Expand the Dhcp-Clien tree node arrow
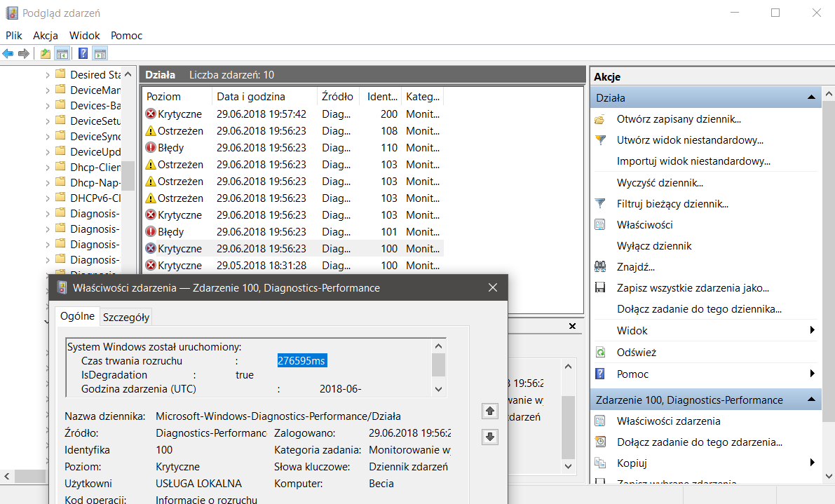Viewport: 835px width, 504px height. coord(48,168)
